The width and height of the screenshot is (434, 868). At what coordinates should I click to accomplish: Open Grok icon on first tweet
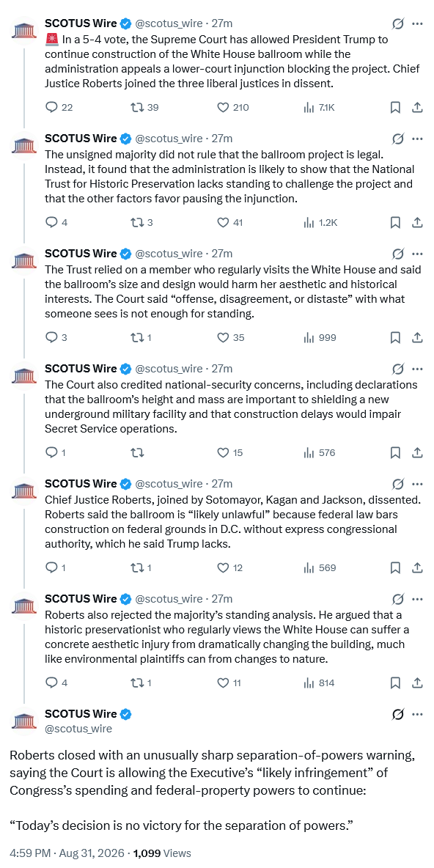pyautogui.click(x=397, y=23)
